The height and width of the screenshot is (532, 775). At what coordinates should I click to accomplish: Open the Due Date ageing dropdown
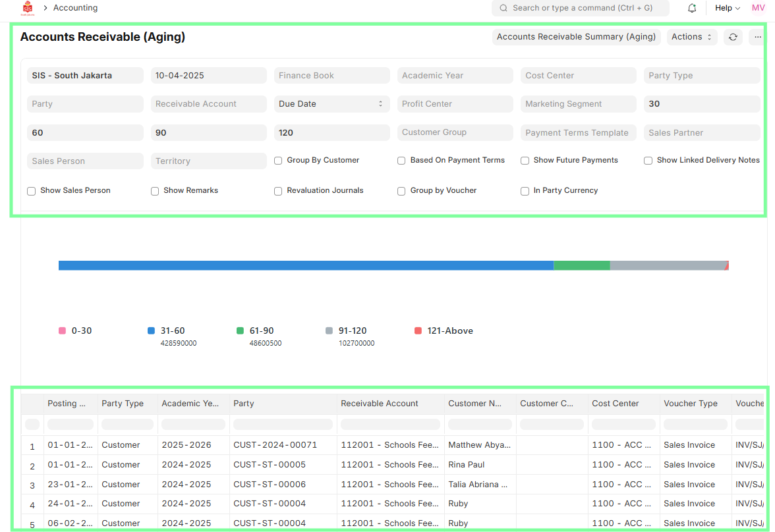(331, 104)
